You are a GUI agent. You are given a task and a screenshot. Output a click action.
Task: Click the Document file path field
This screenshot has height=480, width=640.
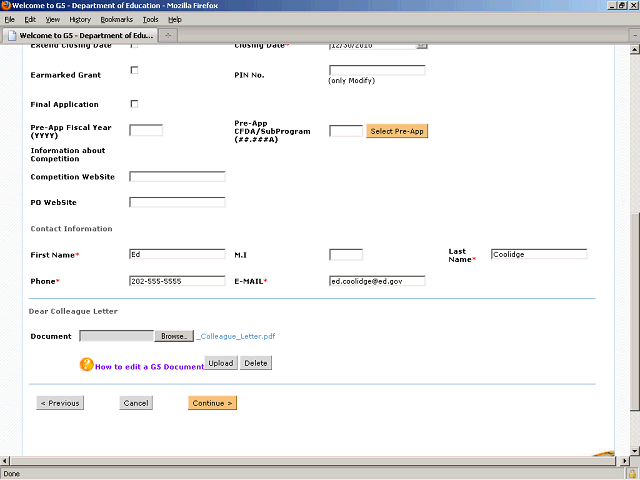pyautogui.click(x=117, y=336)
